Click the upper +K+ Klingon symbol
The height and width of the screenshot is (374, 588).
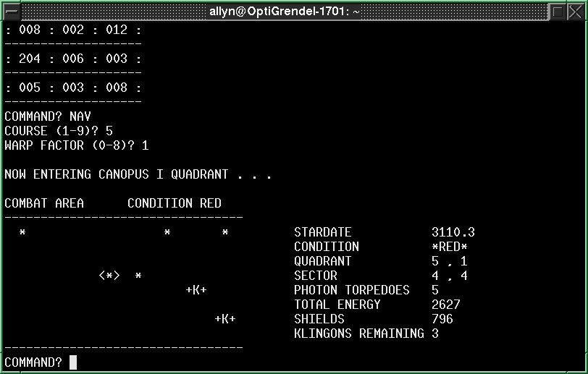pyautogui.click(x=196, y=290)
